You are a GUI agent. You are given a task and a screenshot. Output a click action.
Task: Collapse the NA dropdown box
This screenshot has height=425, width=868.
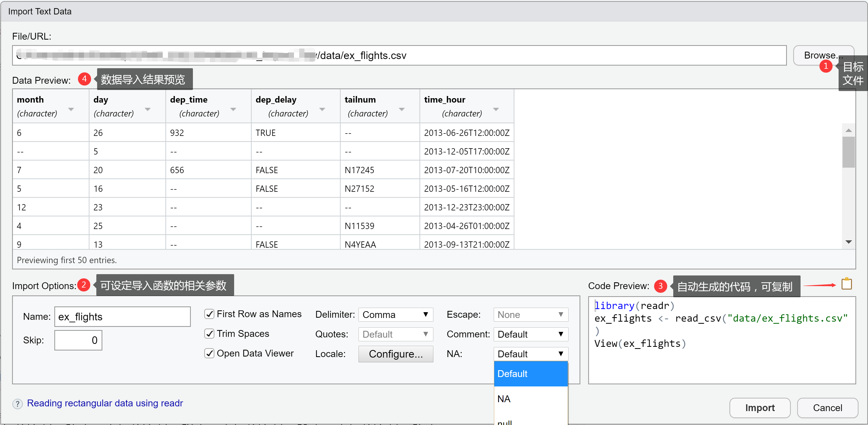pyautogui.click(x=531, y=354)
